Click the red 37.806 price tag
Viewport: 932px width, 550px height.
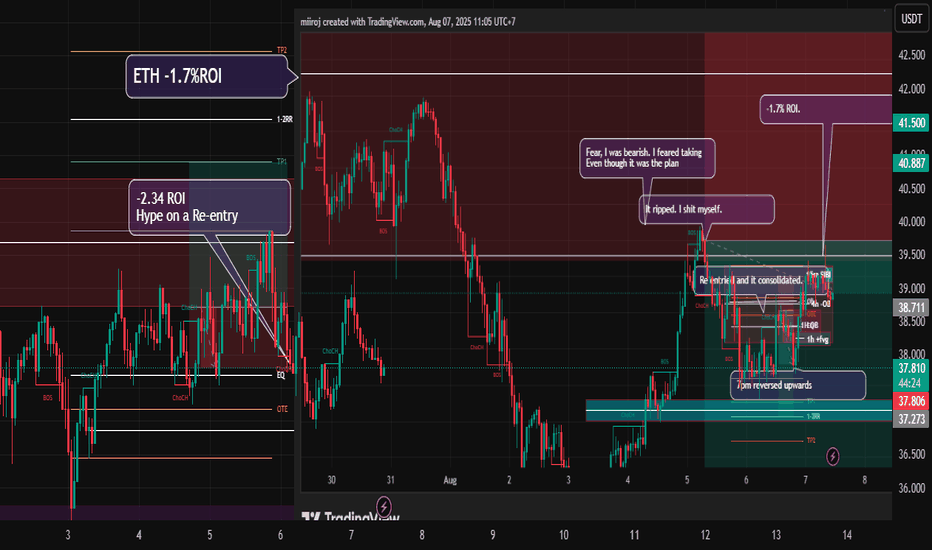click(x=911, y=401)
